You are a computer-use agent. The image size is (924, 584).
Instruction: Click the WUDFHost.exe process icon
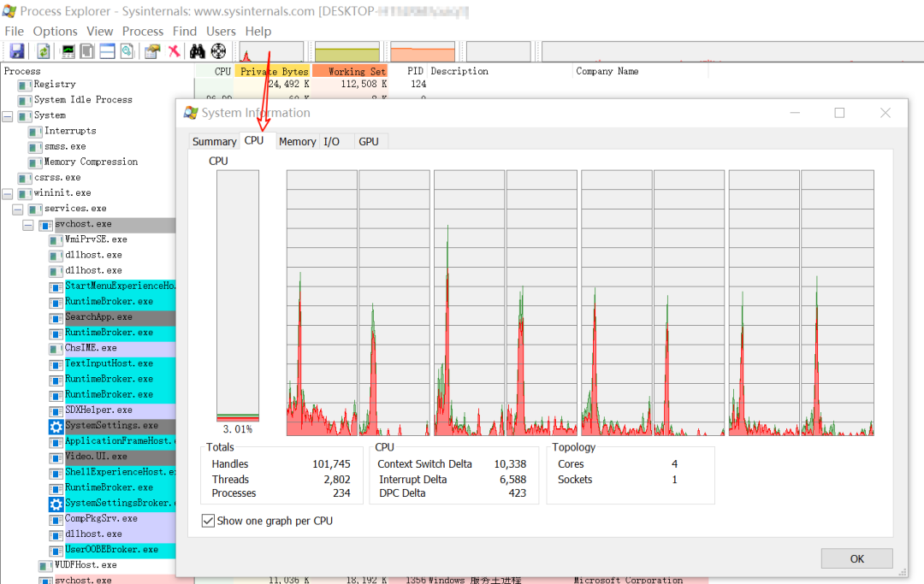(x=45, y=566)
